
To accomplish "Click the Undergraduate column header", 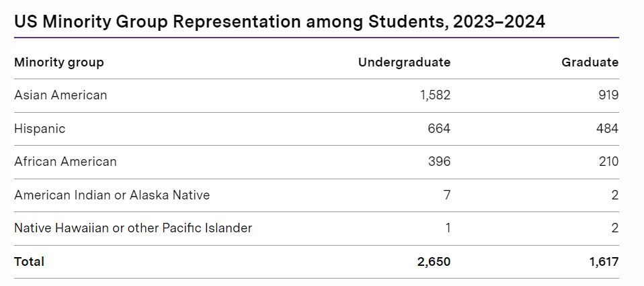I will [404, 62].
